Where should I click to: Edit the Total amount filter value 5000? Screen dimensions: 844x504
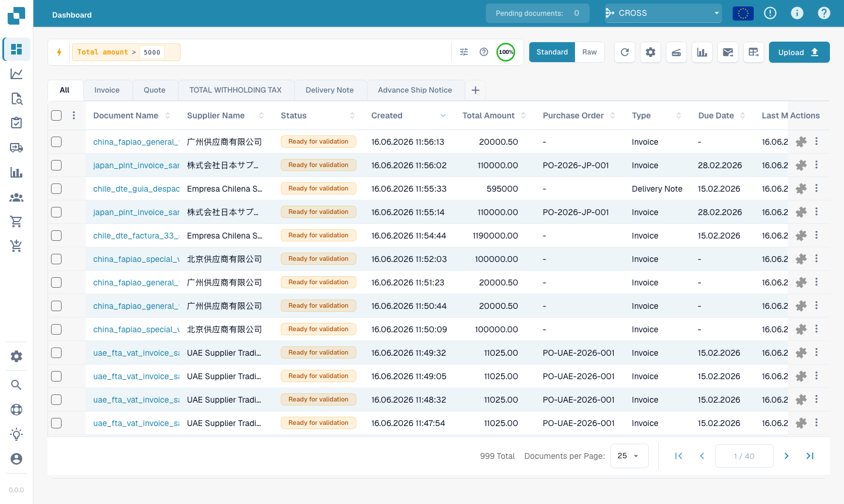(152, 52)
